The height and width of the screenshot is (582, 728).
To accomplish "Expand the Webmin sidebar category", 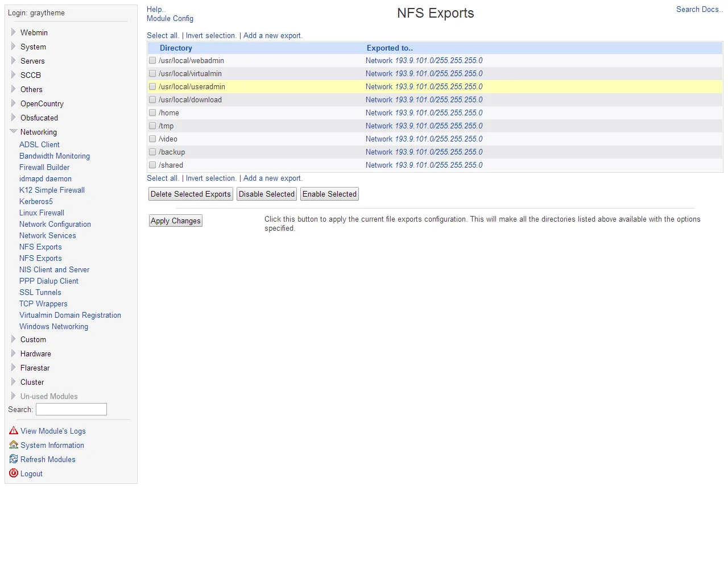I will [13, 32].
